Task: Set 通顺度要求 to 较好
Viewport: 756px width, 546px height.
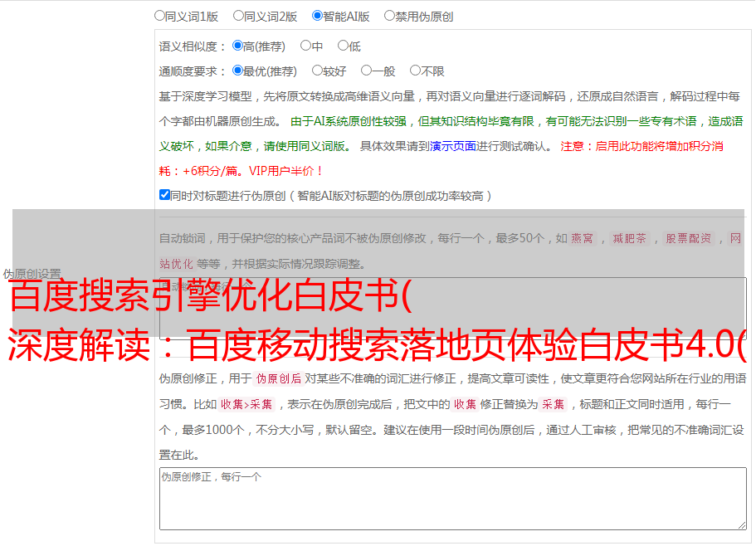Action: (x=317, y=71)
